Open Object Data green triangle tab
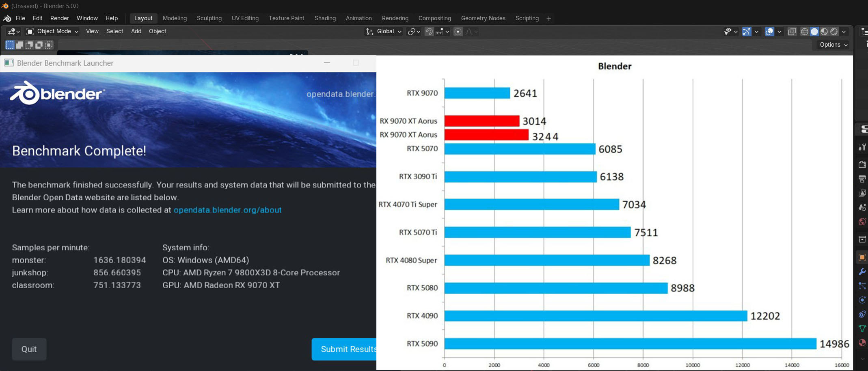This screenshot has height=371, width=868. (x=862, y=328)
